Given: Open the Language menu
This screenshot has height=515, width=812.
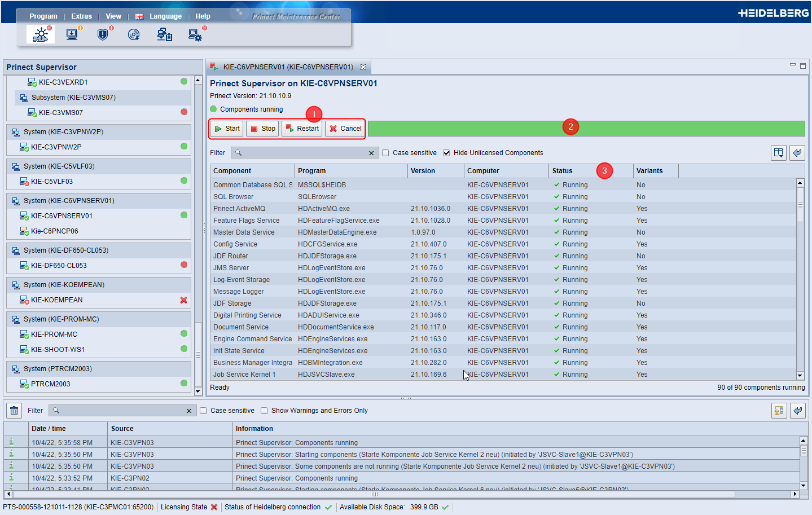Looking at the screenshot, I should pyautogui.click(x=165, y=16).
